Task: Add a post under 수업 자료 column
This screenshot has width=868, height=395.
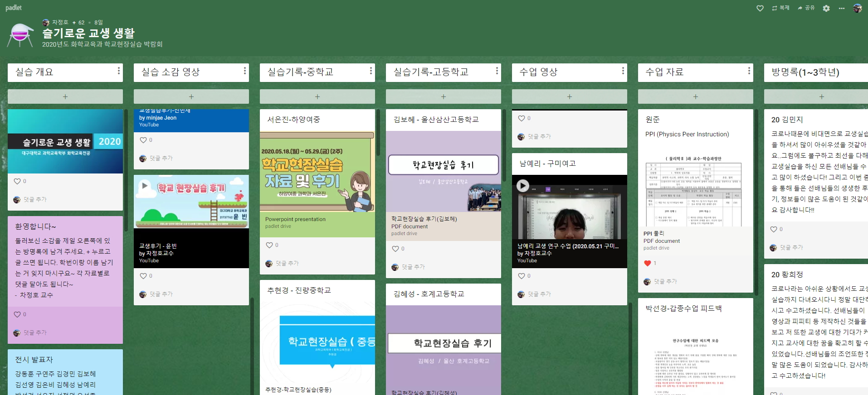Action: pos(695,96)
